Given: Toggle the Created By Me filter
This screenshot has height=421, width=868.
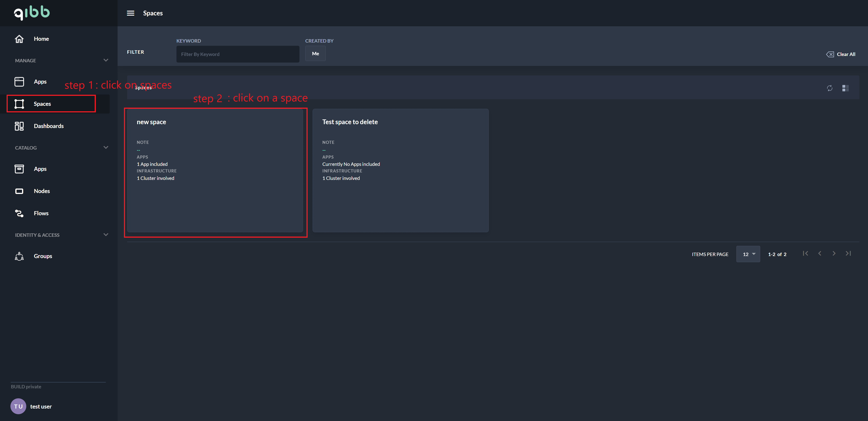Looking at the screenshot, I should 315,54.
